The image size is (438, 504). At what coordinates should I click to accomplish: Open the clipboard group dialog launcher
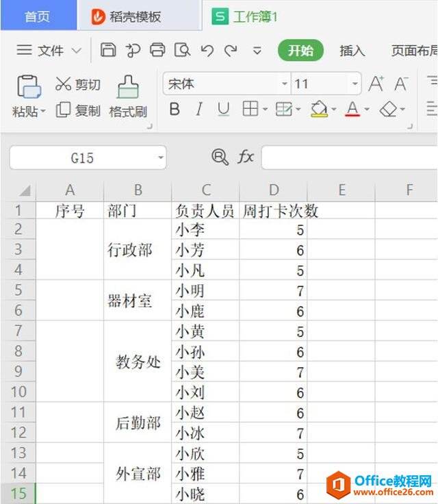pyautogui.click(x=149, y=126)
